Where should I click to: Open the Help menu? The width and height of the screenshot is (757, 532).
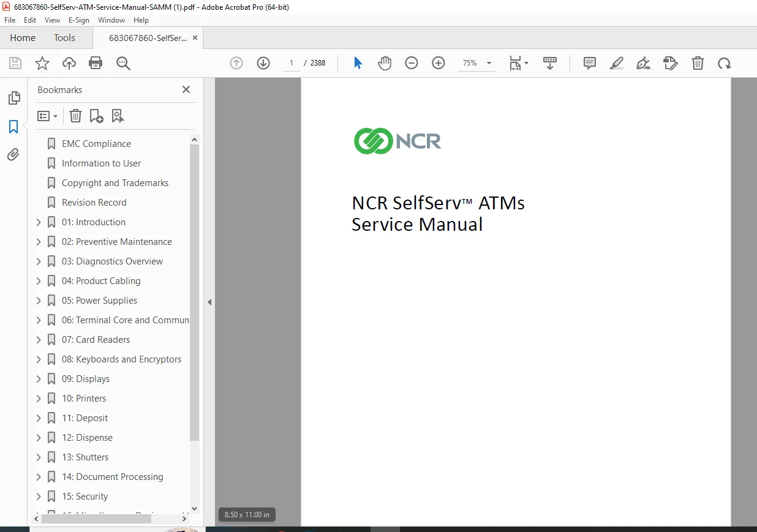141,20
